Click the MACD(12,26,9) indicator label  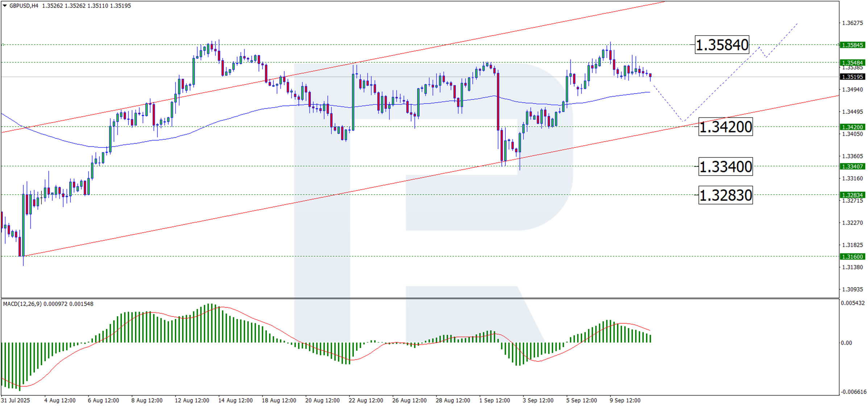22,304
